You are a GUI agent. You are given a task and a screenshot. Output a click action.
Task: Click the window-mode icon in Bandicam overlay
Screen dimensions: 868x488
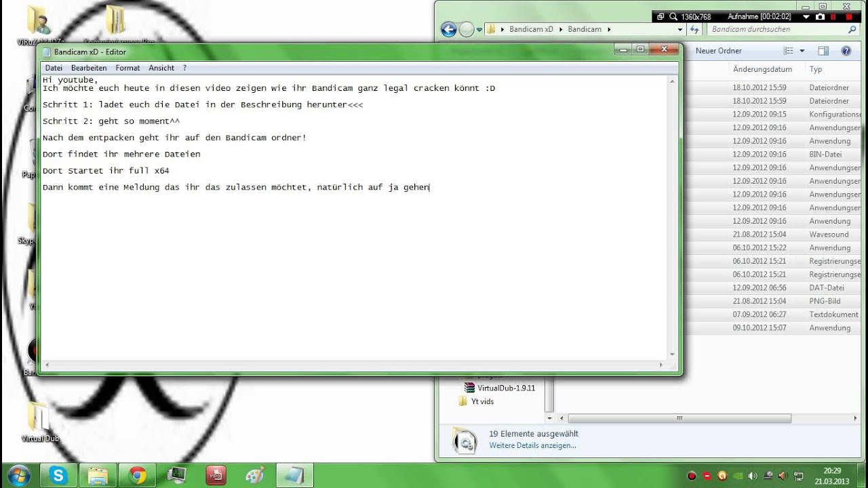tap(660, 16)
